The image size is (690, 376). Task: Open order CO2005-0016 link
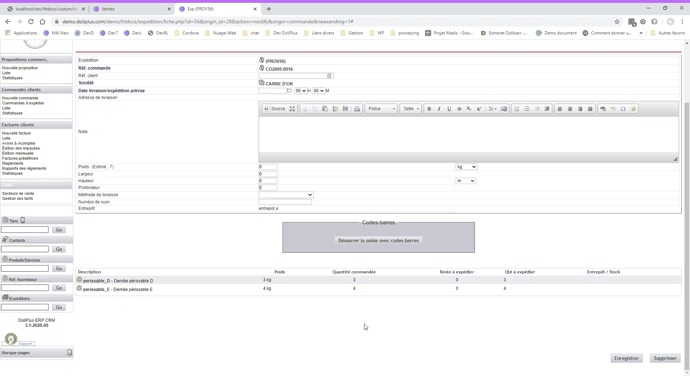pyautogui.click(x=279, y=69)
